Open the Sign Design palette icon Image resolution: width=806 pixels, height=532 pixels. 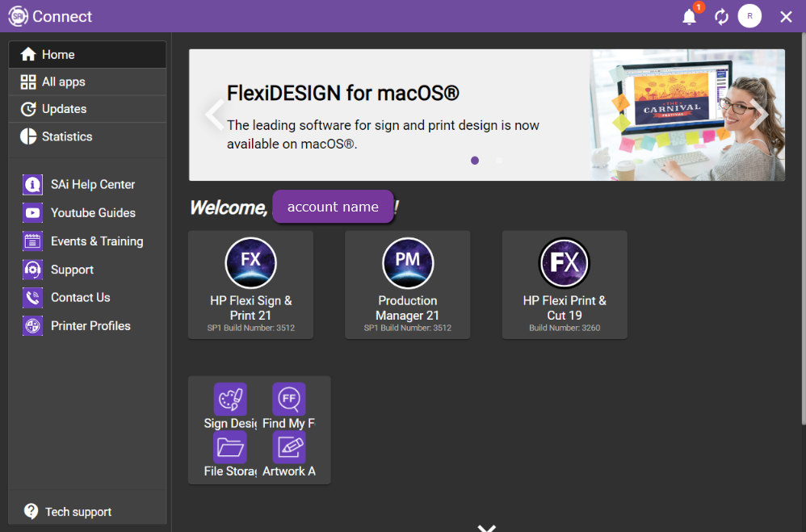coord(230,399)
